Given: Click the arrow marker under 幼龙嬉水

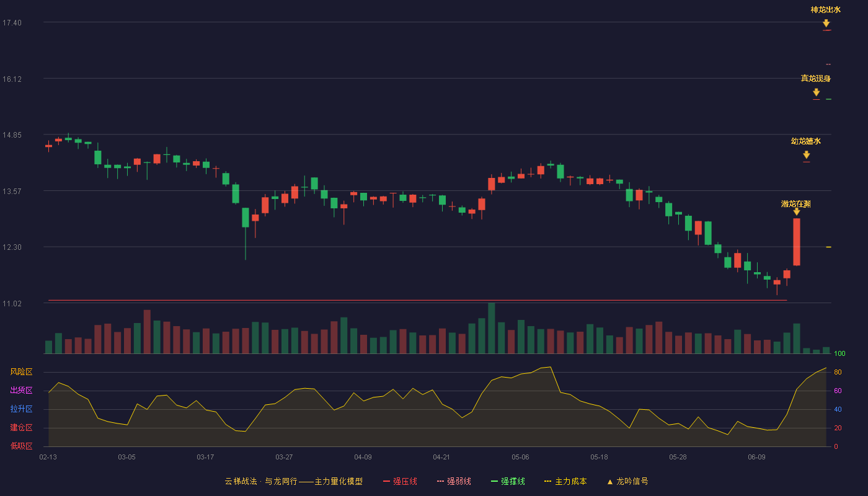Looking at the screenshot, I should pos(806,155).
